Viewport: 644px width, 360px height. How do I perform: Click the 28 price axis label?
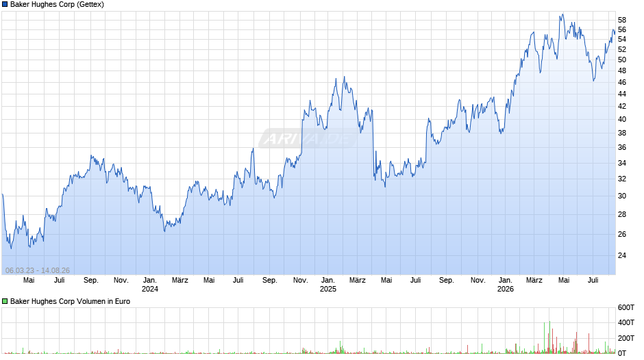click(x=622, y=215)
